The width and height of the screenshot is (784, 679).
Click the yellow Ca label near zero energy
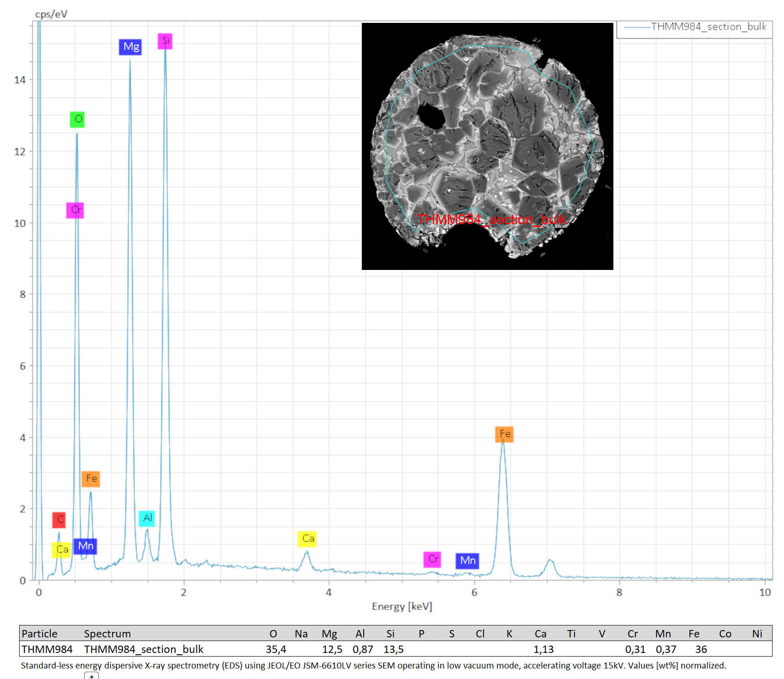coord(61,550)
